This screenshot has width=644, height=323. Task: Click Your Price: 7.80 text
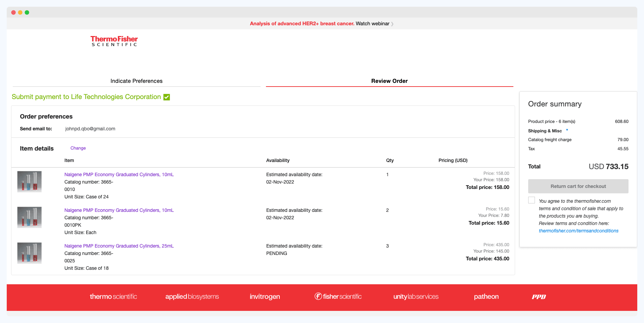pyautogui.click(x=494, y=216)
